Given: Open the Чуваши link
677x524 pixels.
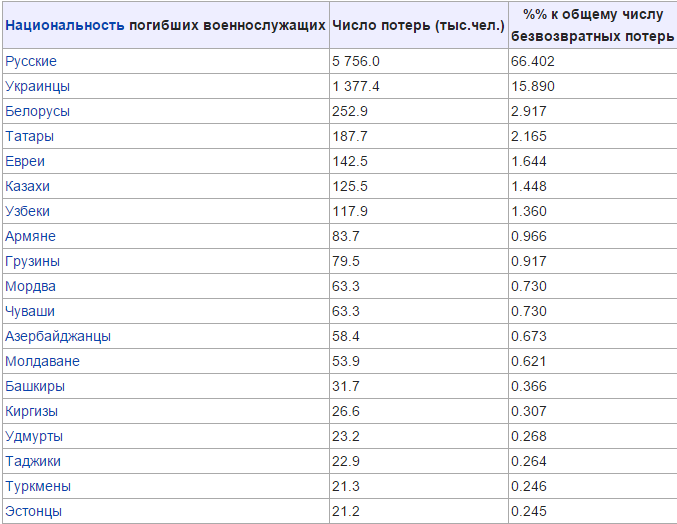Looking at the screenshot, I should coord(30,311).
